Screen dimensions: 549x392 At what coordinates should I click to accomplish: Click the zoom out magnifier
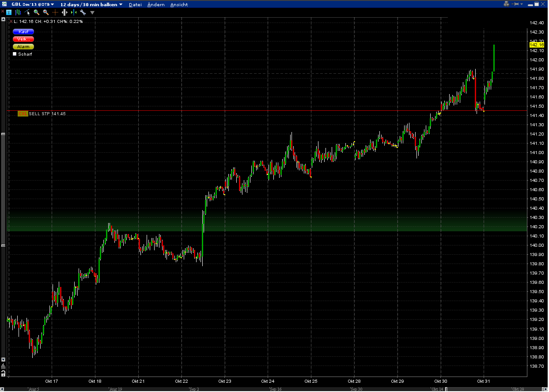tap(46, 12)
